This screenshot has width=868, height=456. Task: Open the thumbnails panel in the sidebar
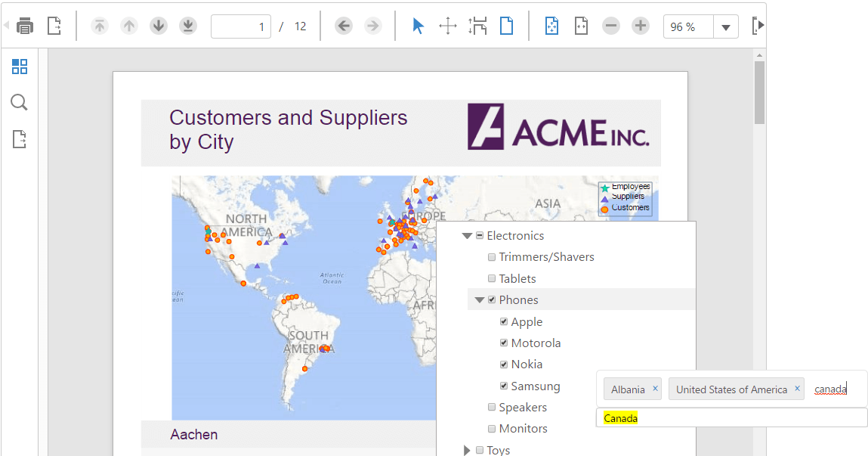point(19,67)
